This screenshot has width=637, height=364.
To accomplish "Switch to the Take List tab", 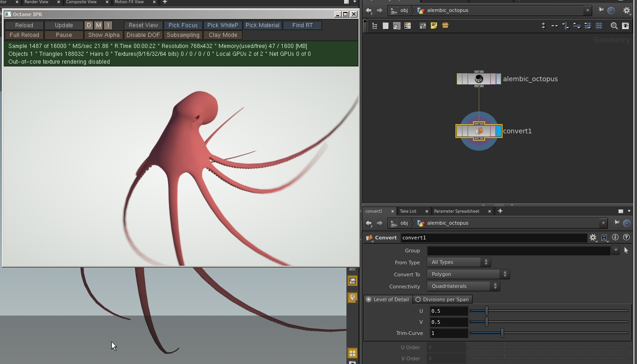I will pyautogui.click(x=408, y=211).
